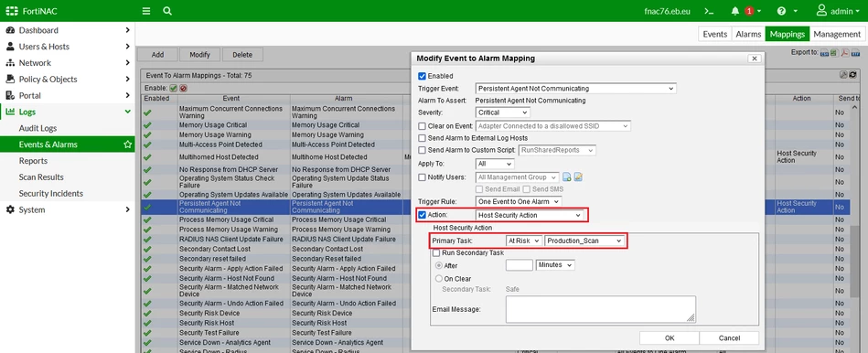
Task: Open the notification bell icon
Action: pyautogui.click(x=735, y=11)
